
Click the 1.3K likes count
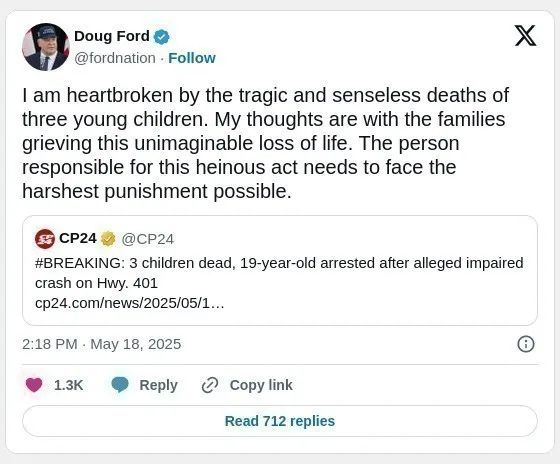coord(69,385)
